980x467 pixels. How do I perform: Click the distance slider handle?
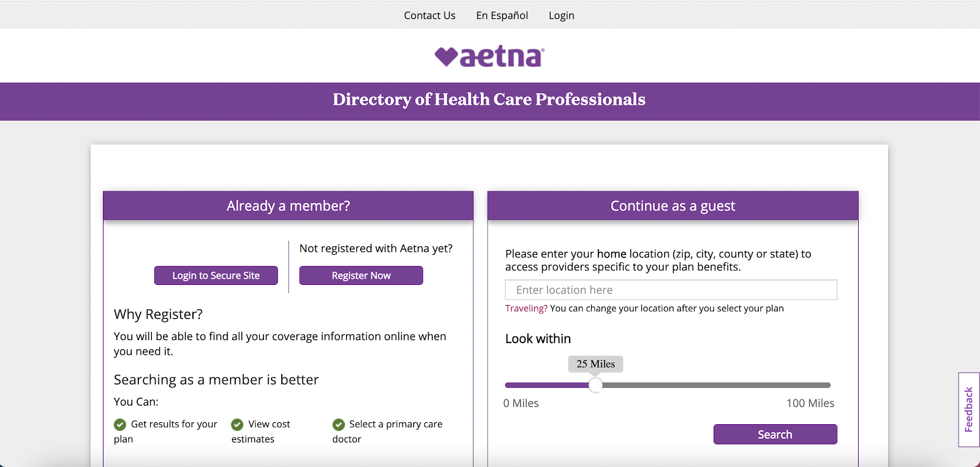pos(595,385)
